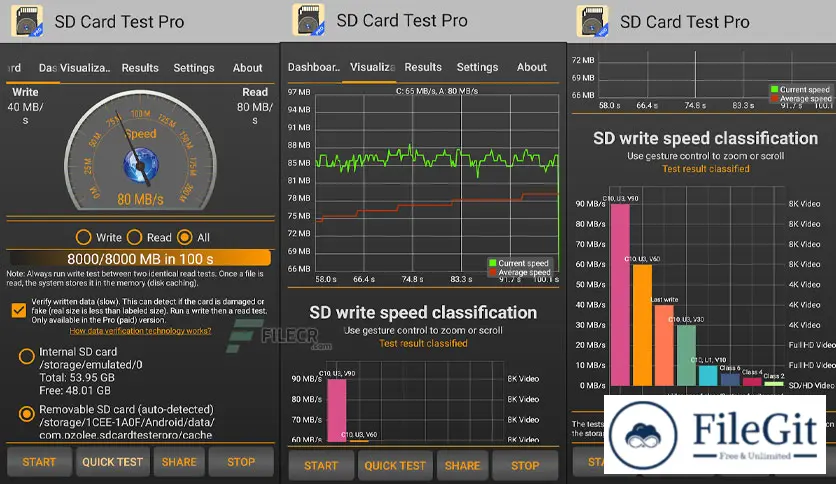
Task: Click the SD write speed classification heading in the right panel
Action: 705,139
